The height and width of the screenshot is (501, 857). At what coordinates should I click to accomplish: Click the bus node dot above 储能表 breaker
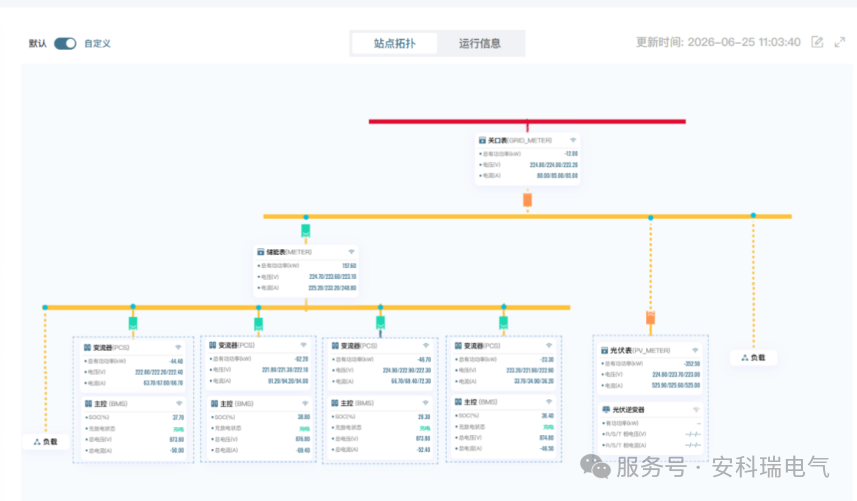306,217
